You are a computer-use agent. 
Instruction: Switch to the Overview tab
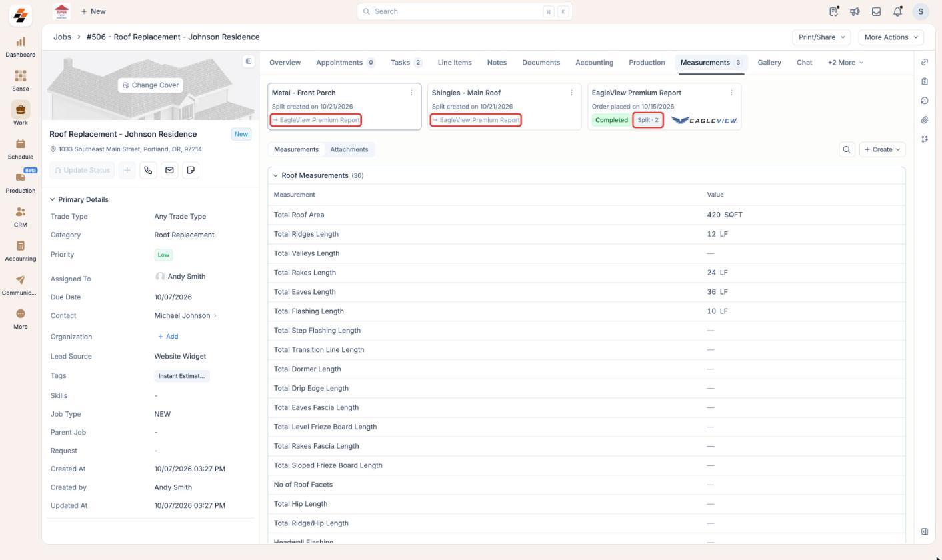[285, 63]
